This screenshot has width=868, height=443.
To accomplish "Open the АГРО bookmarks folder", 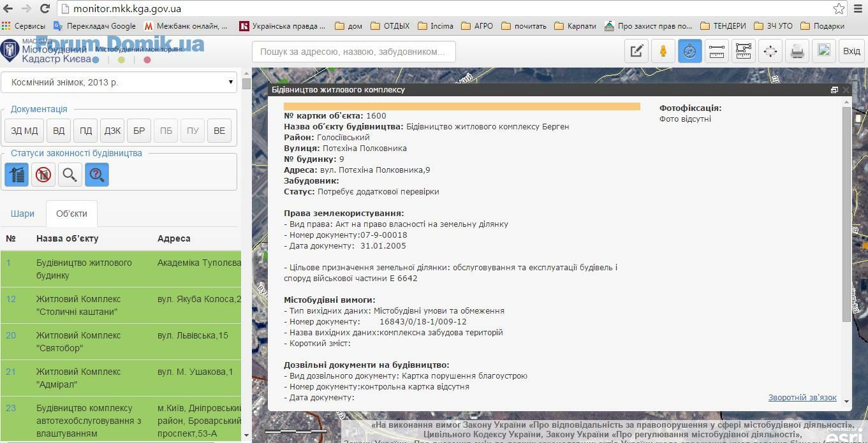I will tap(478, 26).
